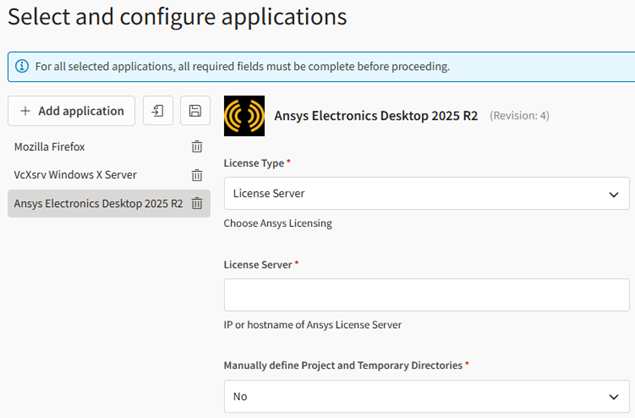The height and width of the screenshot is (418, 635).
Task: Click the Ansys Electronics Desktop 2025 R2 heading
Action: pyautogui.click(x=376, y=116)
